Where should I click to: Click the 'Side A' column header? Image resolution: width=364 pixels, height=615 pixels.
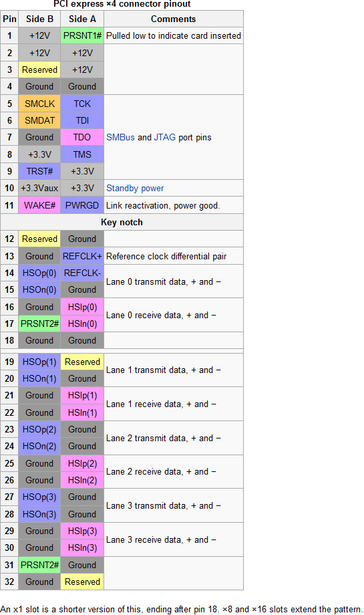(x=82, y=19)
